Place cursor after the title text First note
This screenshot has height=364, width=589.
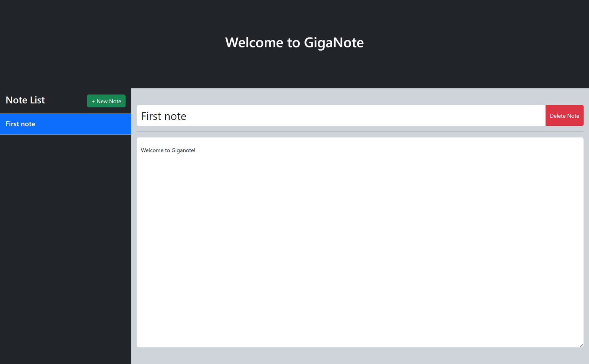187,116
